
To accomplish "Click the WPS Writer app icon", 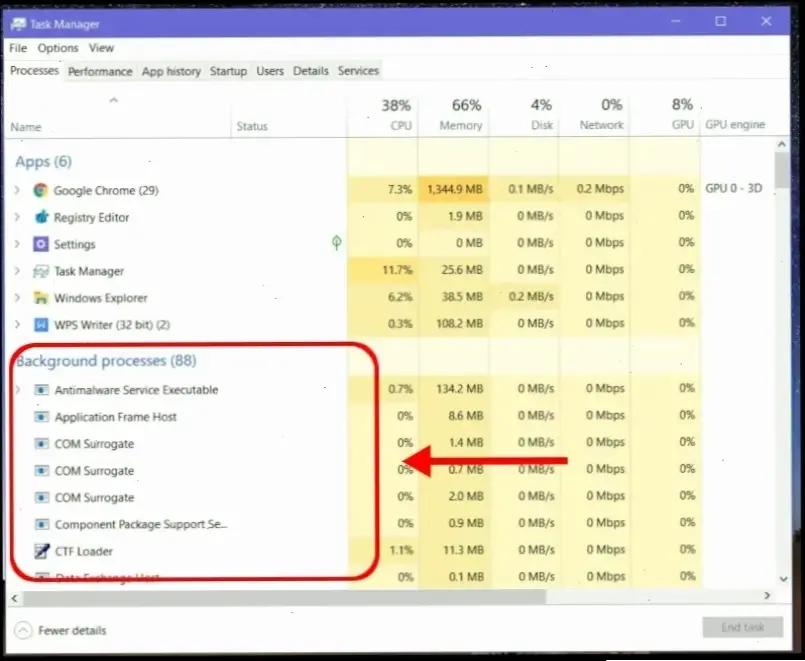I will pyautogui.click(x=41, y=325).
